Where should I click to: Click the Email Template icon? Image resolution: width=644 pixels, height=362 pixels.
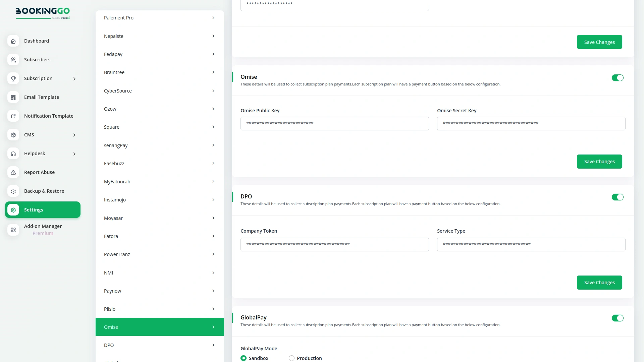[x=13, y=97]
